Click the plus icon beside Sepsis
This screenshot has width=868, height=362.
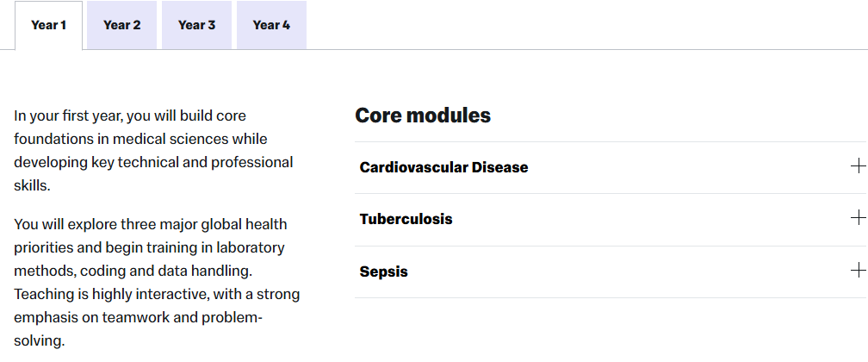(x=857, y=271)
